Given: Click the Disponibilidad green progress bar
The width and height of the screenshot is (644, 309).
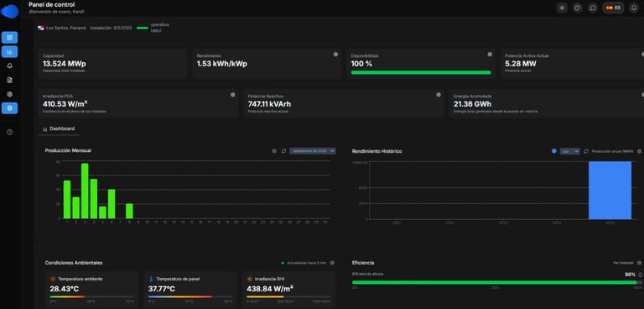Looking at the screenshot, I should click(x=421, y=72).
